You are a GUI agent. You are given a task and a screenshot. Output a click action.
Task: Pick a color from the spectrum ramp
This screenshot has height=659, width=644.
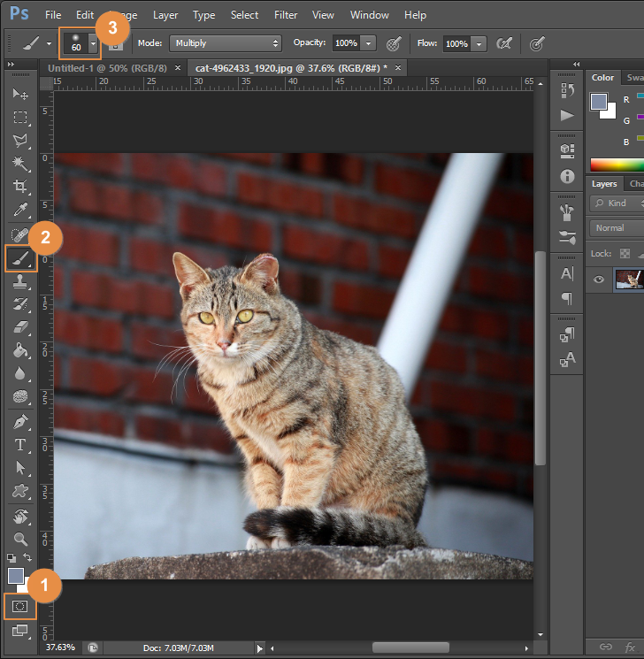point(617,165)
